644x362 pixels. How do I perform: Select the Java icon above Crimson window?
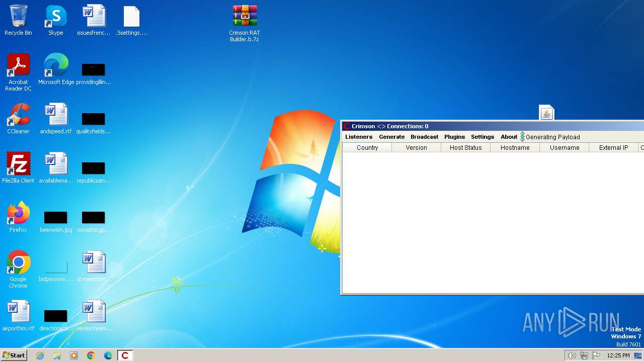(x=546, y=113)
